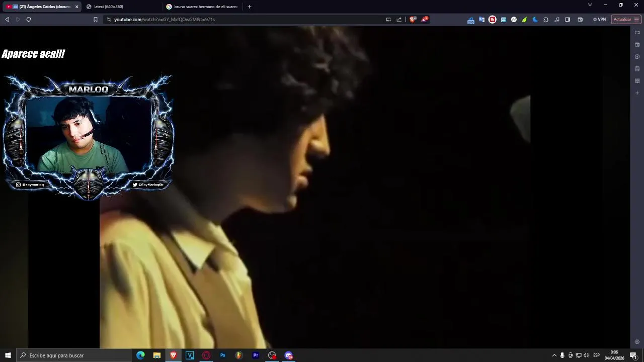This screenshot has width=644, height=362.
Task: Open File Explorer from taskbar
Action: click(157, 355)
